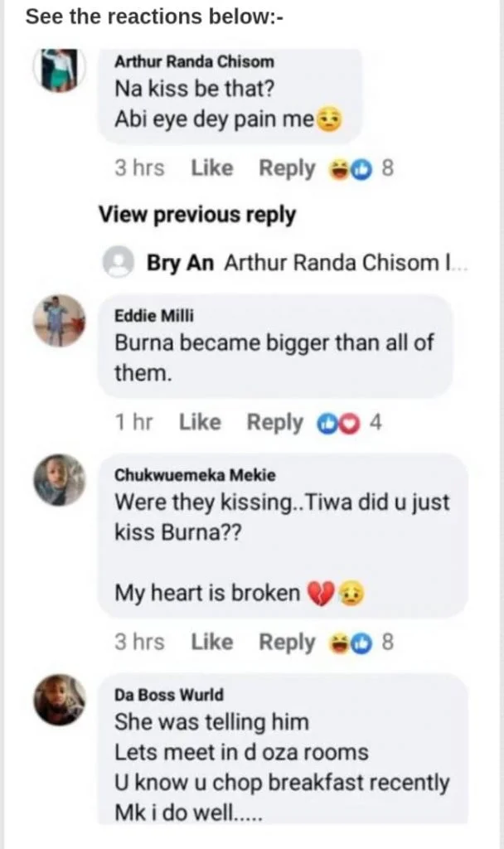Screen dimensions: 504x849
Task: Like Chukwuemeka Mekie's comment
Action: pyautogui.click(x=212, y=642)
